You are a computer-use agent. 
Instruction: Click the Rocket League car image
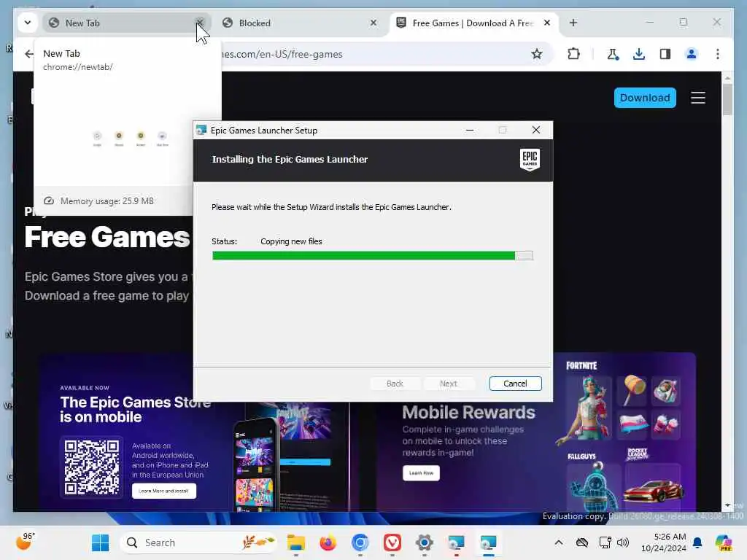coord(653,491)
